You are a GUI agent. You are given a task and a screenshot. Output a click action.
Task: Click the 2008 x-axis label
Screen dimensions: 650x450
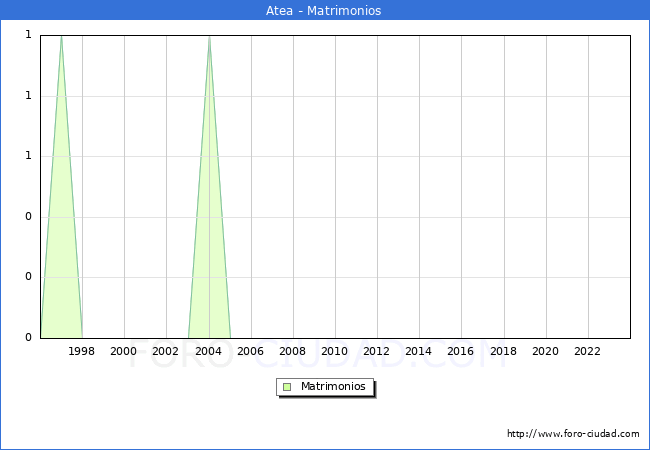293,351
